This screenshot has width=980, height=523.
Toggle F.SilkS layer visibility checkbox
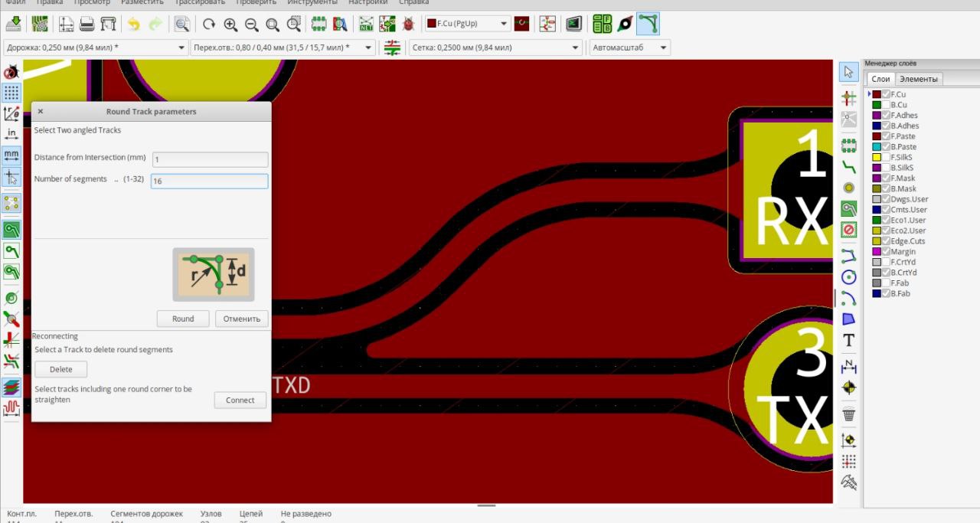click(887, 157)
